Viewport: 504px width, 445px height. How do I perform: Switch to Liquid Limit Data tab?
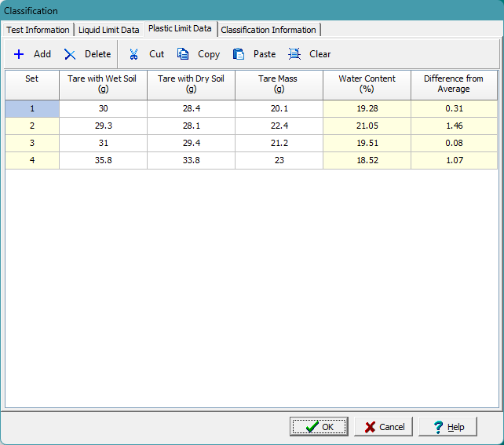coord(108,30)
